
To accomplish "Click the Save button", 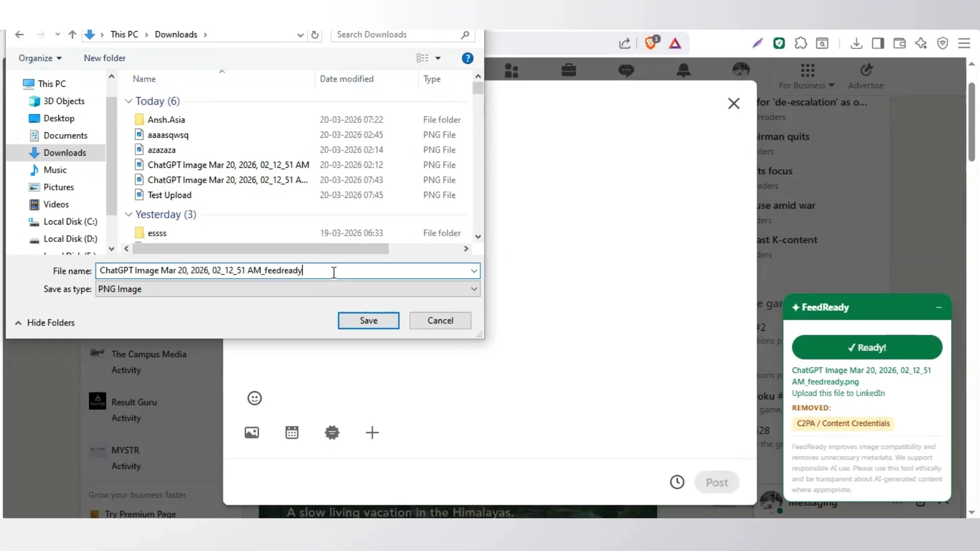I will 369,320.
